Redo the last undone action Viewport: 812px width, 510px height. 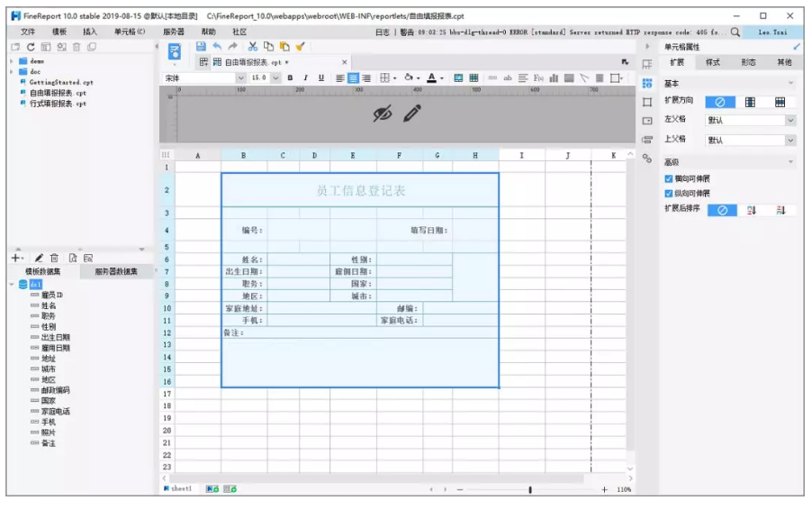233,47
